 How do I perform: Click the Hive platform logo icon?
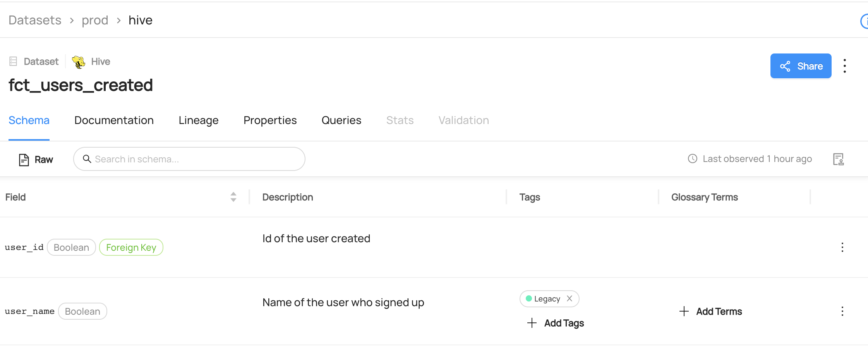(79, 62)
